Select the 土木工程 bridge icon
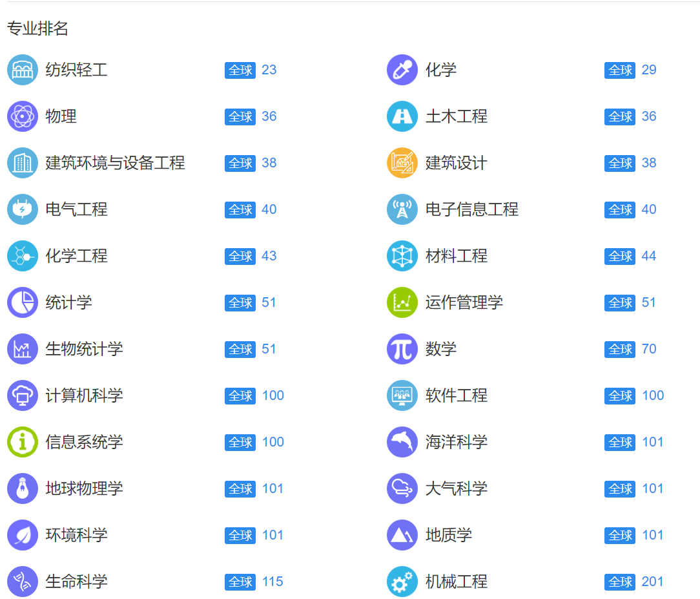Viewport: 700px width, 599px height. tap(402, 116)
